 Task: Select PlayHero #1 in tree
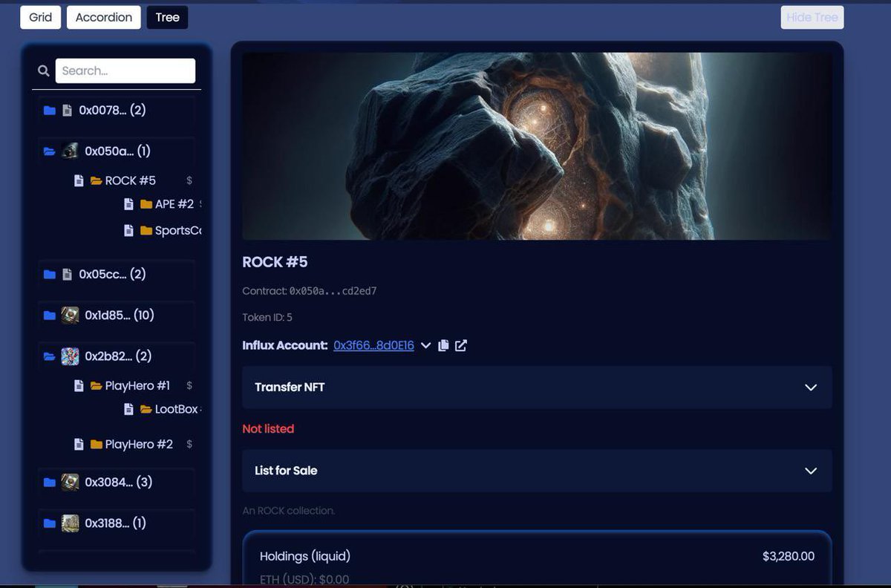[137, 385]
